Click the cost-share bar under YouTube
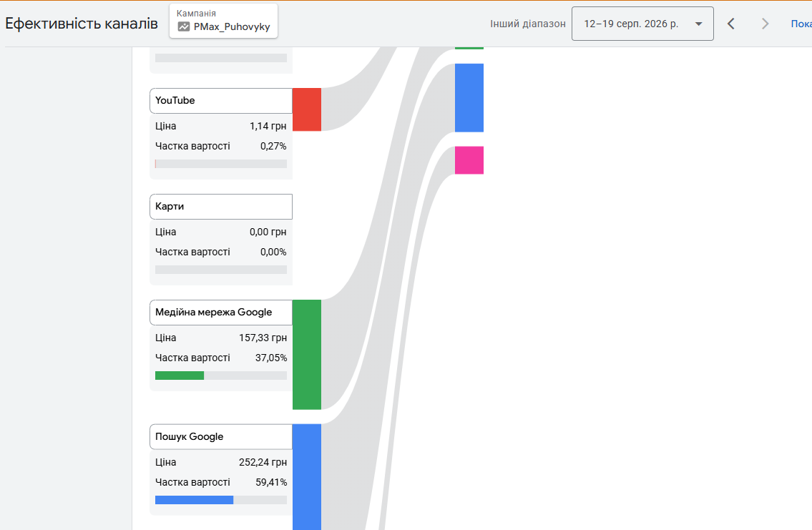Screen dimensions: 812x530 221,164
